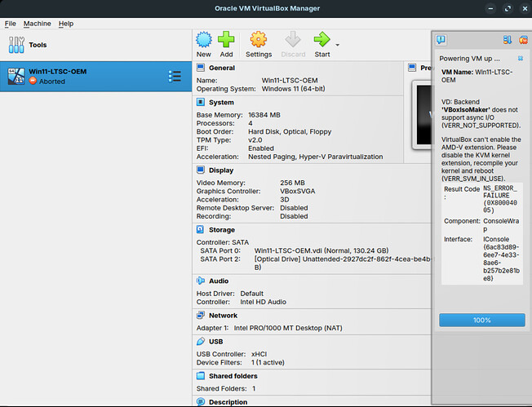Image resolution: width=532 pixels, height=407 pixels.
Task: Click the Add machine green plus icon
Action: tap(226, 39)
